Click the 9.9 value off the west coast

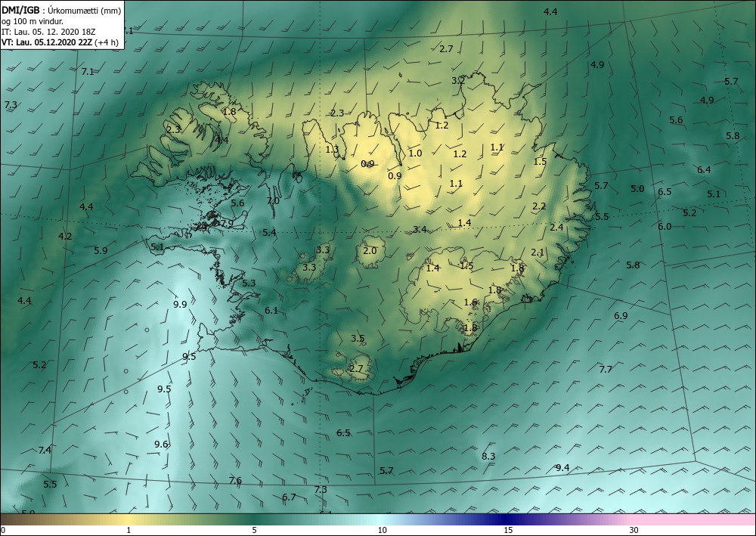(x=180, y=304)
